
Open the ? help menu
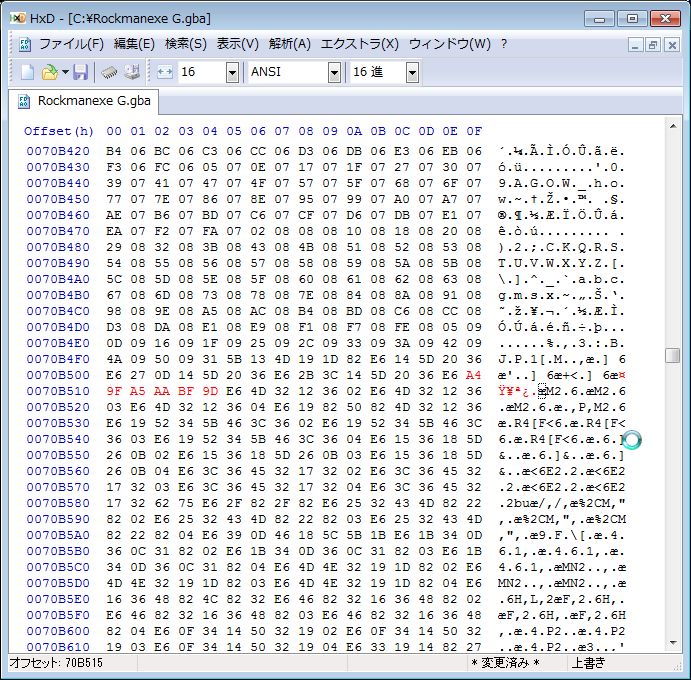[504, 44]
